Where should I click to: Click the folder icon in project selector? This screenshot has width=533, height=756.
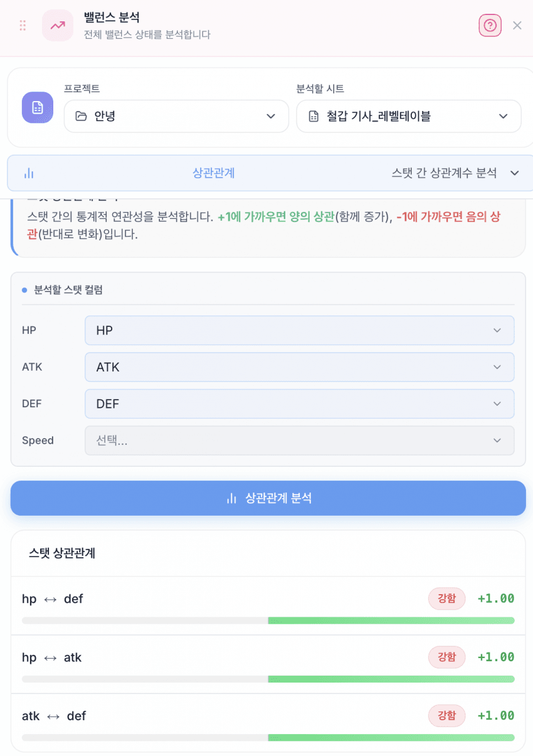coord(81,116)
